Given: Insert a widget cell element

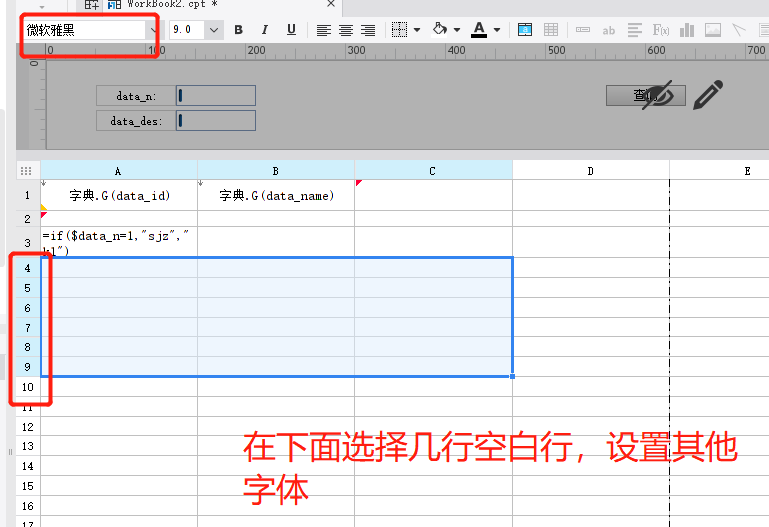Looking at the screenshot, I should click(583, 30).
